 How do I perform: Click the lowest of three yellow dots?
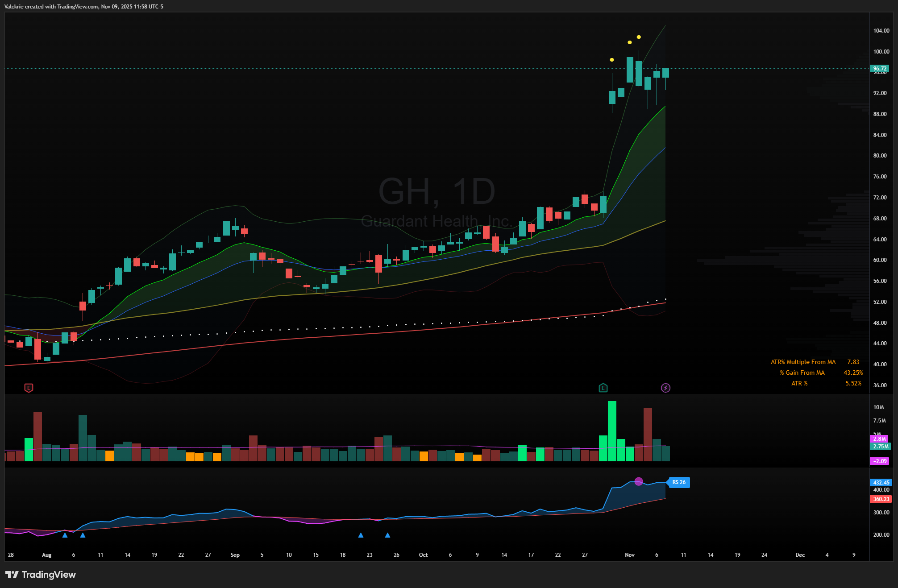tap(612, 60)
